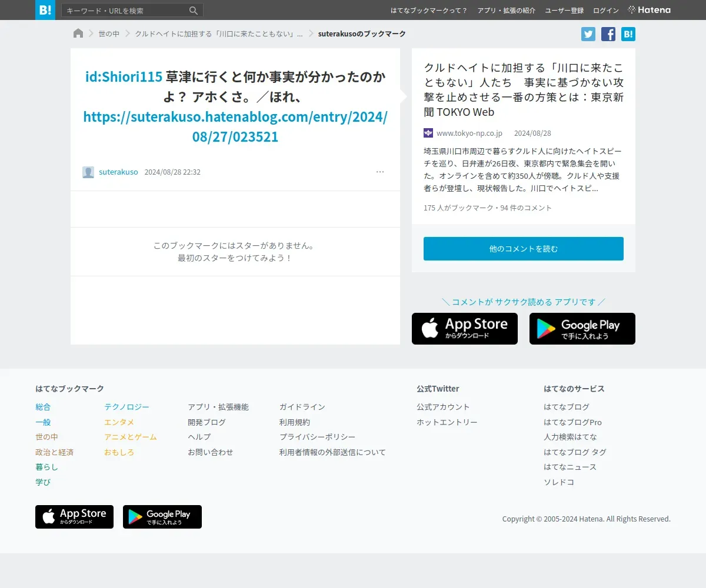The width and height of the screenshot is (706, 588).
Task: Open suterakuso username link
Action: [x=118, y=172]
